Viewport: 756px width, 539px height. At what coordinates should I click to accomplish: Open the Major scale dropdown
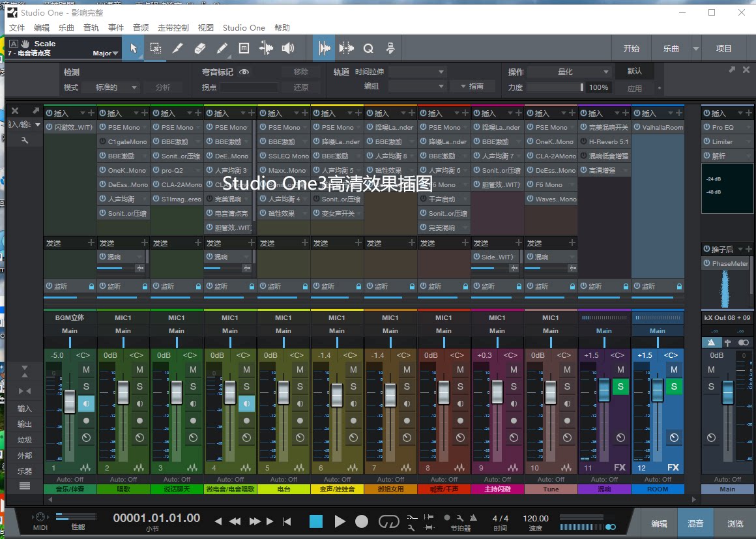(x=106, y=53)
